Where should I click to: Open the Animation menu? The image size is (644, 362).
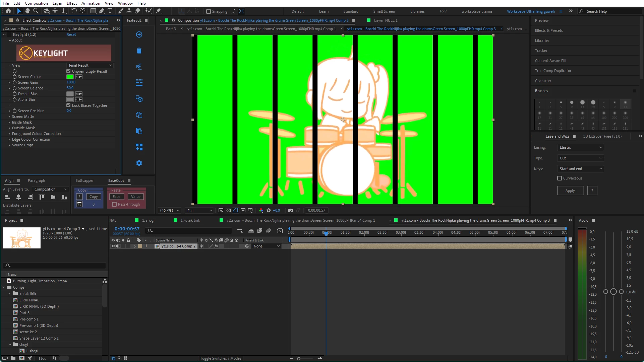tap(91, 3)
